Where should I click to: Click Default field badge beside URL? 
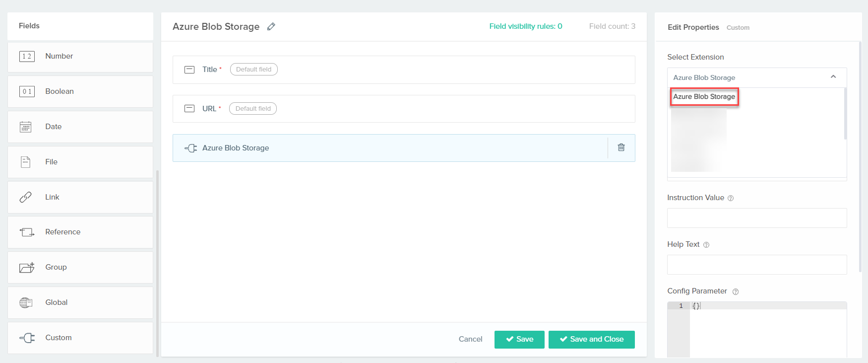[253, 109]
